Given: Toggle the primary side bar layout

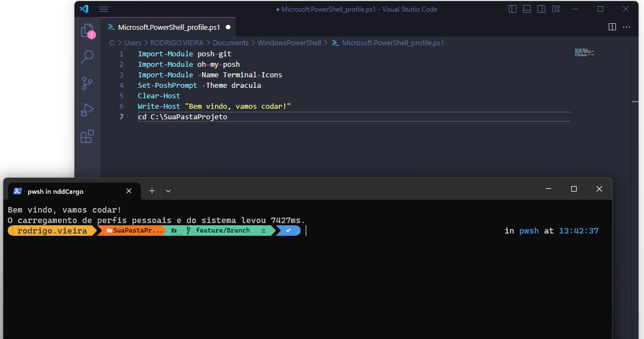Looking at the screenshot, I should point(513,9).
